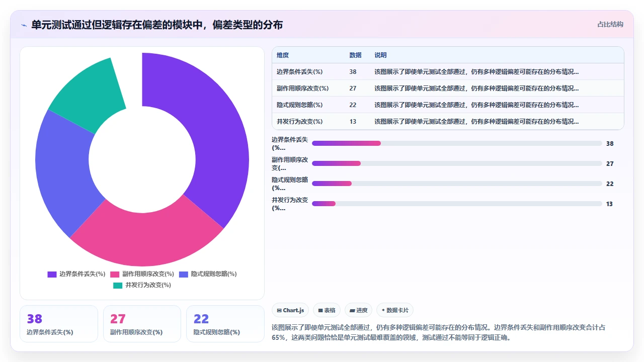Select table cell 副作用顺序改变(%)
Screen dimensions: 644x362
point(302,88)
